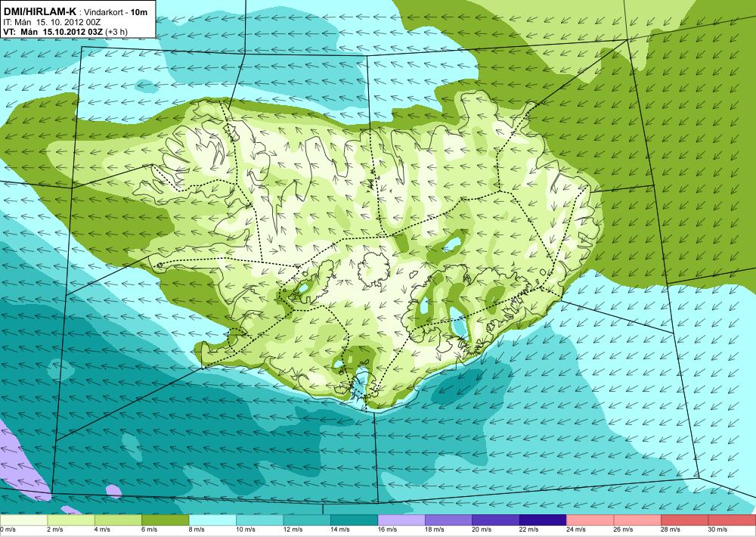Pick the palest legend swatch for 0–2 m/s
Viewport: 756px width, 537px height.
click(x=23, y=520)
